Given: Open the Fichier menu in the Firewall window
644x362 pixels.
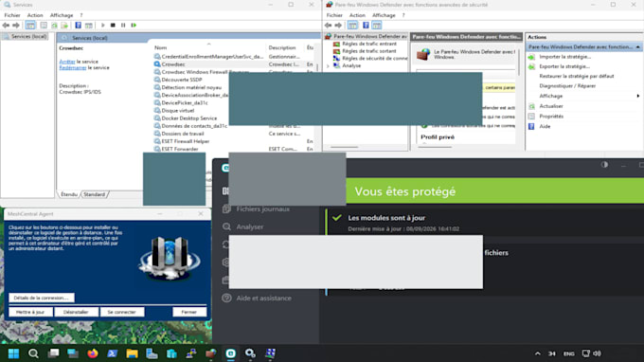Looking at the screenshot, I should (334, 15).
